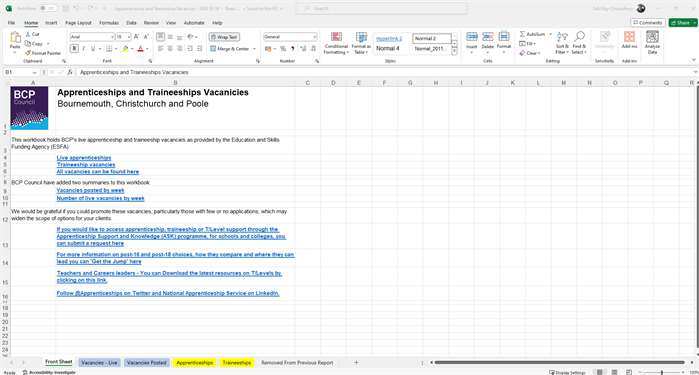The image size is (699, 375).
Task: Expand the font name dropdown
Action: (111, 37)
